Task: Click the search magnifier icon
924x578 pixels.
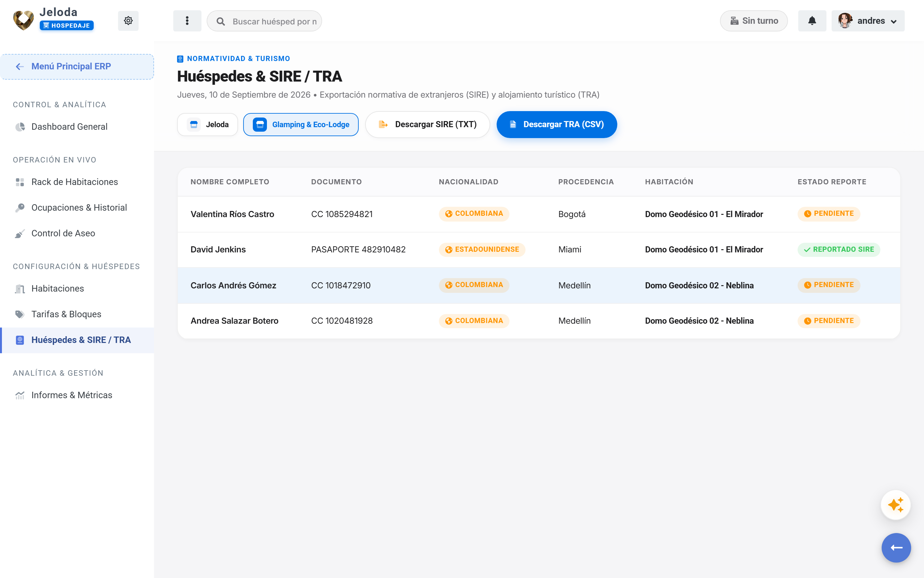Action: (x=221, y=22)
